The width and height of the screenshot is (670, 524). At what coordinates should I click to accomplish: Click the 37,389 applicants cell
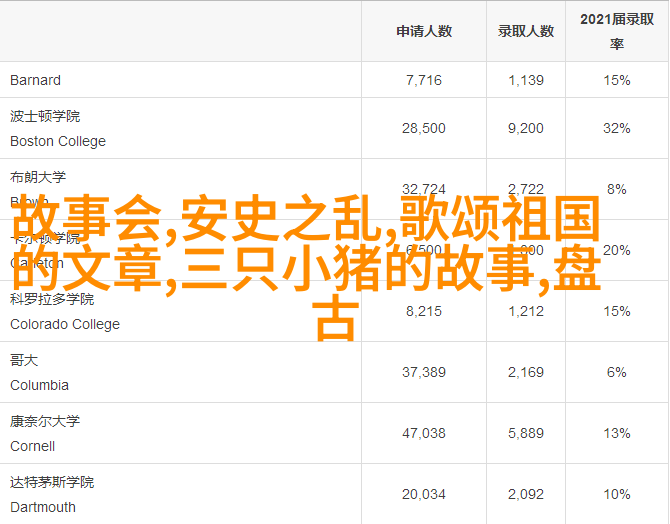424,372
